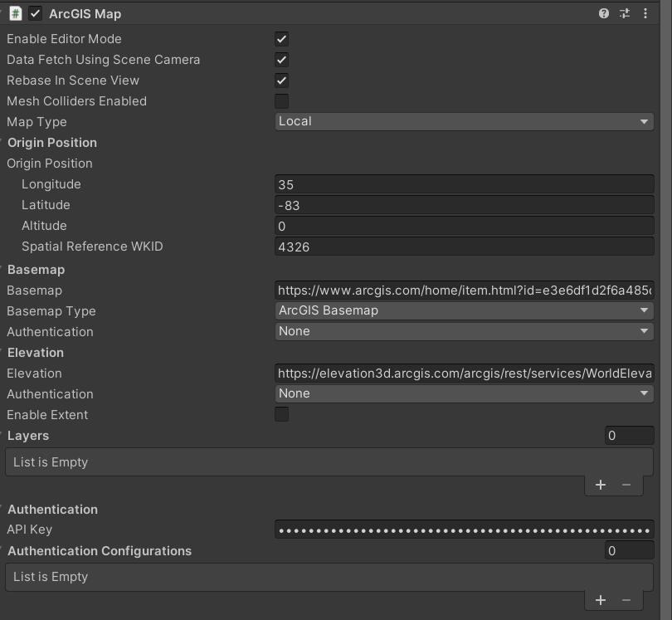Collapse the Elevation section header
The image size is (672, 620).
(x=36, y=353)
